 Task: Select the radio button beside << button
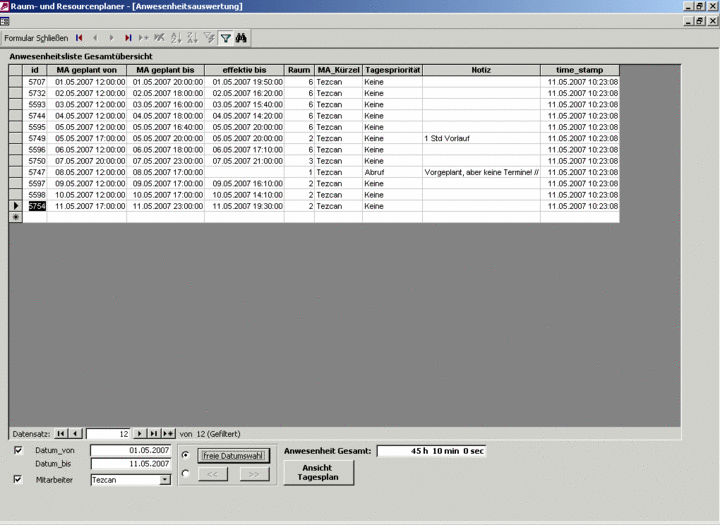(x=186, y=473)
